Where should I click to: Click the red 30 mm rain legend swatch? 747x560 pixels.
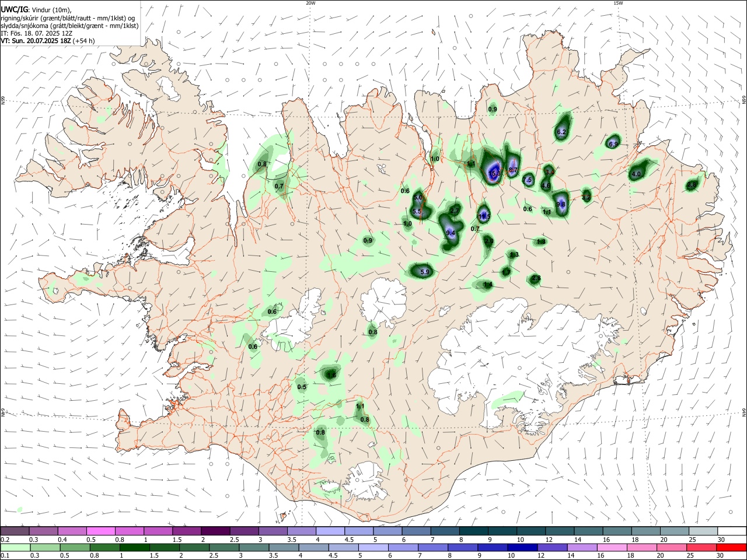[731, 547]
